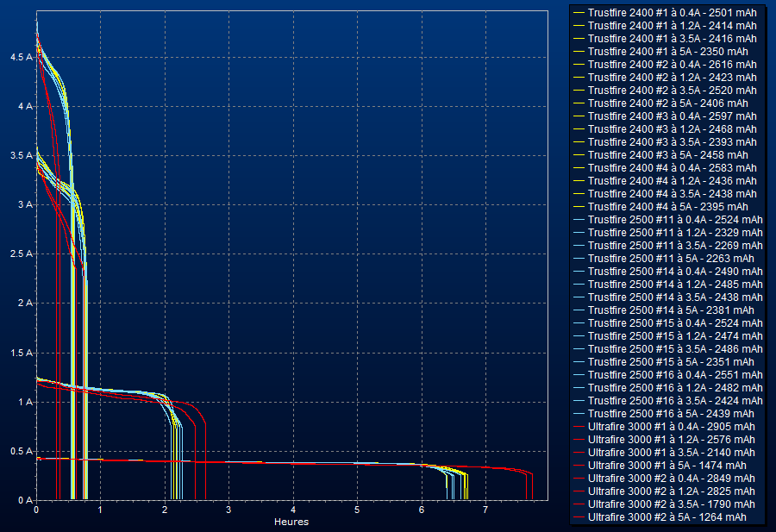Click the 7 tick on the hours axis
Viewport: 776px width, 532px height.
click(x=485, y=510)
